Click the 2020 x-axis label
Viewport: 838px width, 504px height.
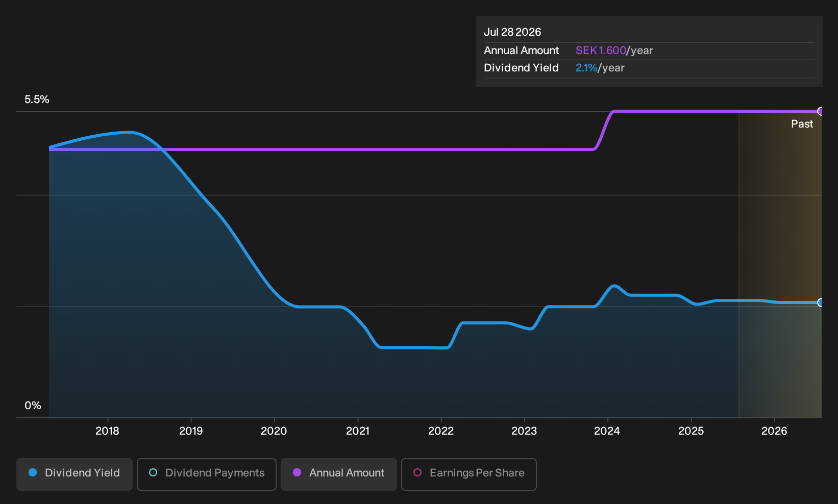coord(274,431)
